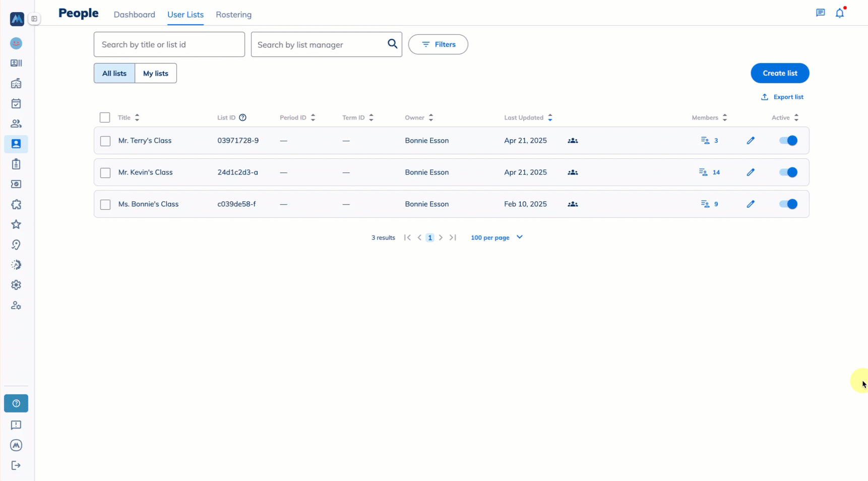868x481 pixels.
Task: Check the Ms. Bonnie's Class checkbox
Action: pyautogui.click(x=105, y=205)
